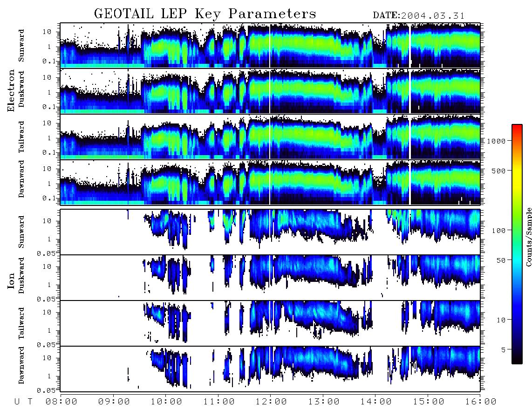The height and width of the screenshot is (410, 532).
Task: Click the Ion Duskward spectrogram panel
Action: tap(270, 278)
